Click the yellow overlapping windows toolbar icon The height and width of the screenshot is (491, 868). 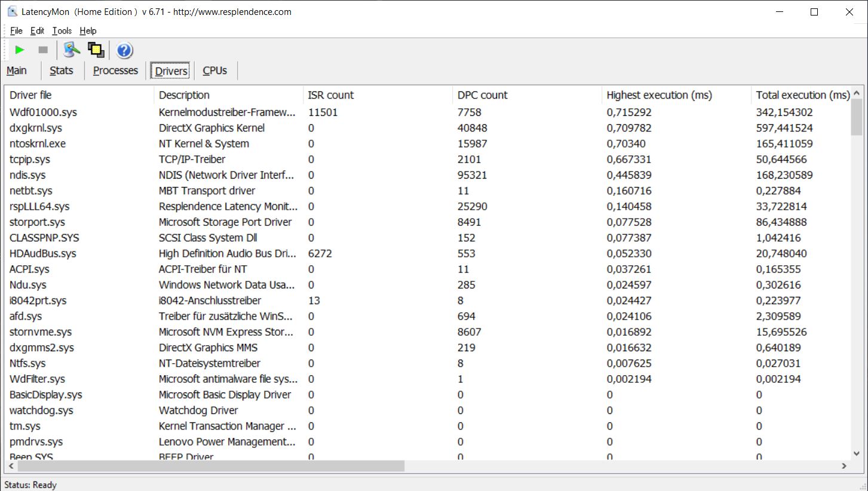click(x=96, y=50)
